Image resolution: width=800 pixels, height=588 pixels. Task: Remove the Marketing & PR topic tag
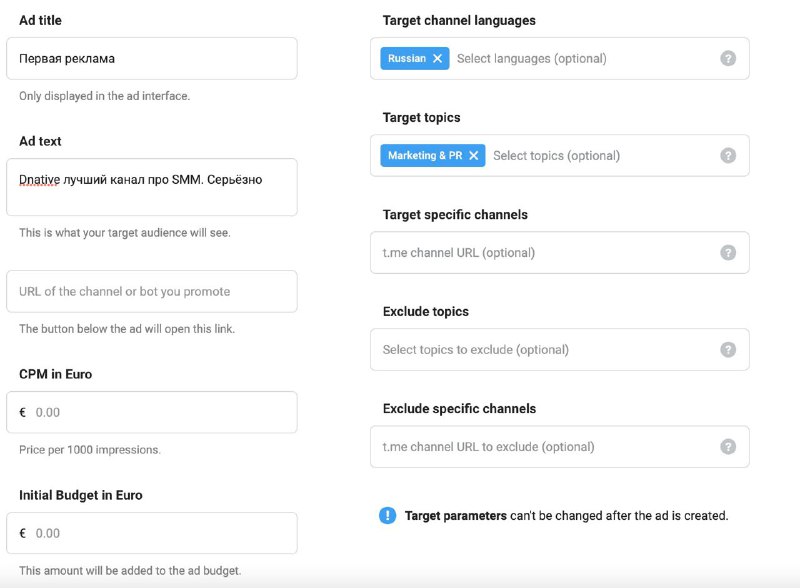pos(474,155)
